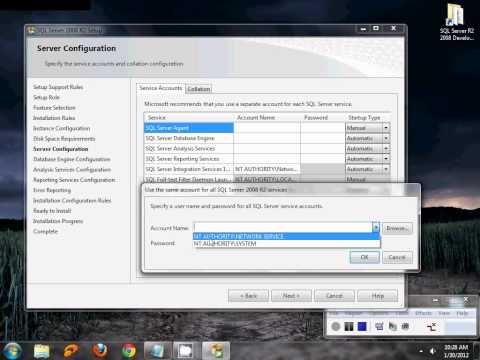This screenshot has height=360, width=480.
Task: Open the Windows Start menu orb
Action: 12,351
